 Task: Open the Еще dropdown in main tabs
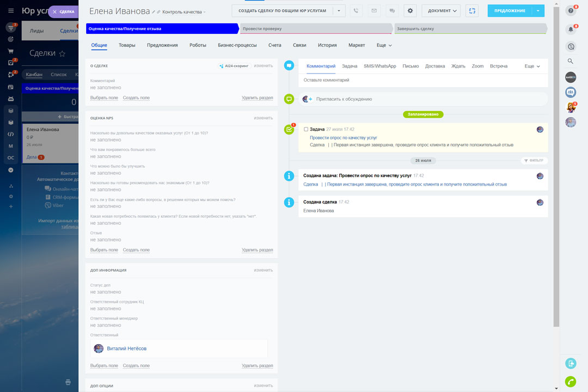click(x=384, y=45)
